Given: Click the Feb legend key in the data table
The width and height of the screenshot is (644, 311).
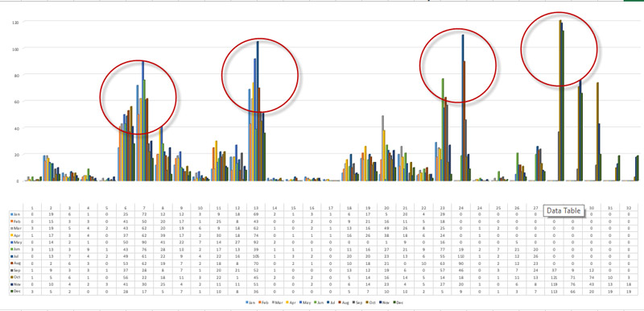Looking at the screenshot, I should 11,221.
